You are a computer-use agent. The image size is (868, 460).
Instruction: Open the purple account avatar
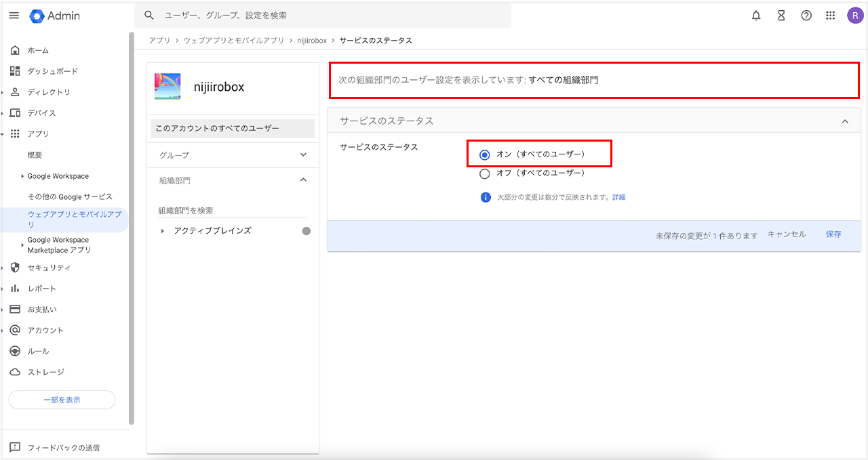click(x=854, y=16)
